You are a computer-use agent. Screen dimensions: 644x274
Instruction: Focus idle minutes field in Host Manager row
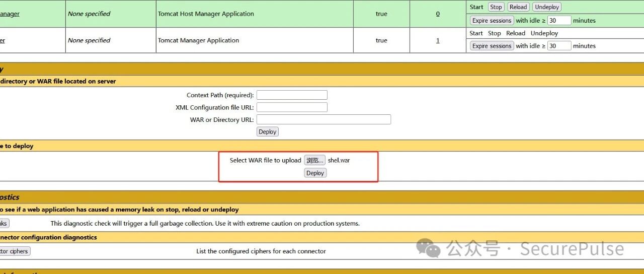[559, 21]
